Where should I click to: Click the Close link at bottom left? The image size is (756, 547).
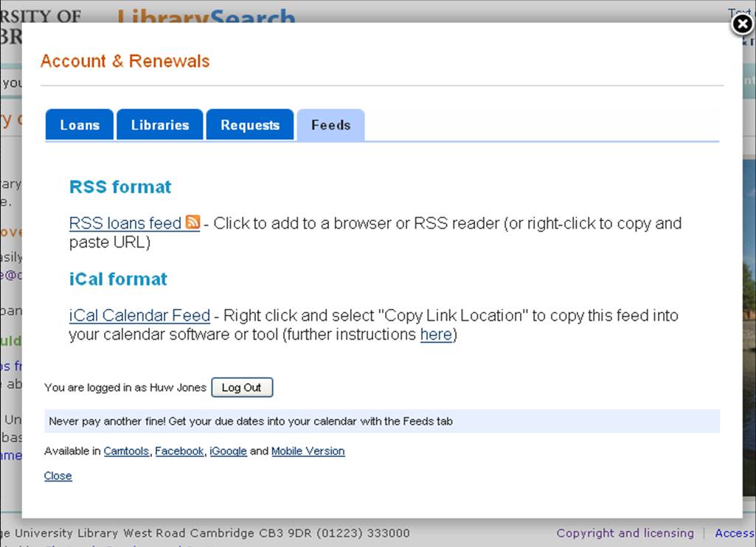point(58,475)
